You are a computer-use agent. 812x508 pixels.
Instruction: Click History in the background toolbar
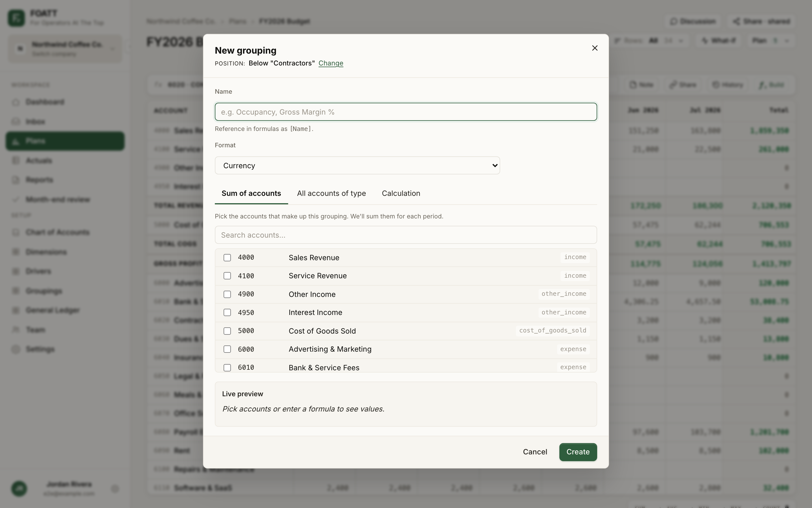click(727, 85)
